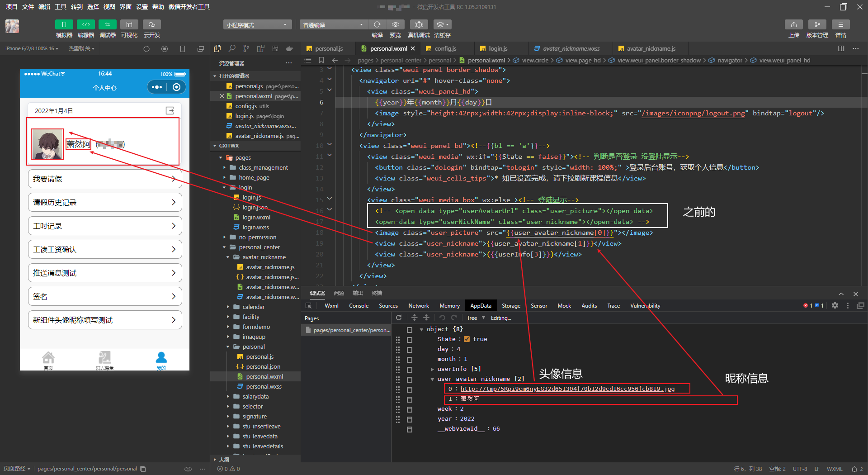Open the Visualization (可视化) tool
The width and height of the screenshot is (868, 475).
(129, 24)
